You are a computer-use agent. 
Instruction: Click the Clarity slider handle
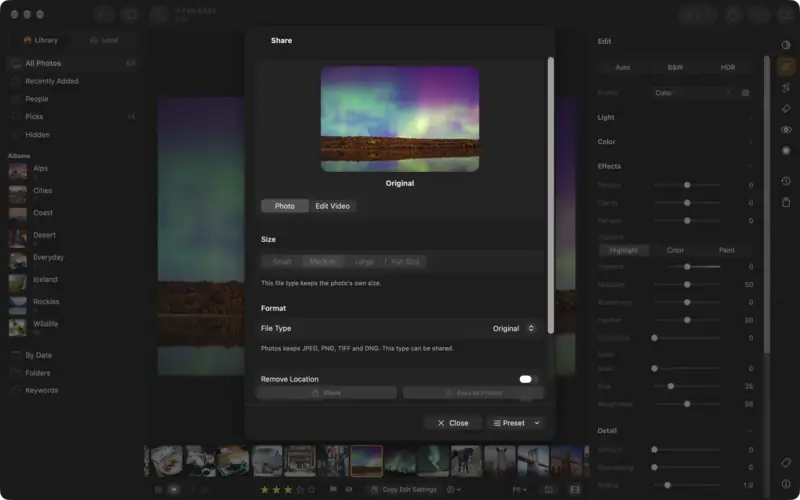[x=687, y=203]
